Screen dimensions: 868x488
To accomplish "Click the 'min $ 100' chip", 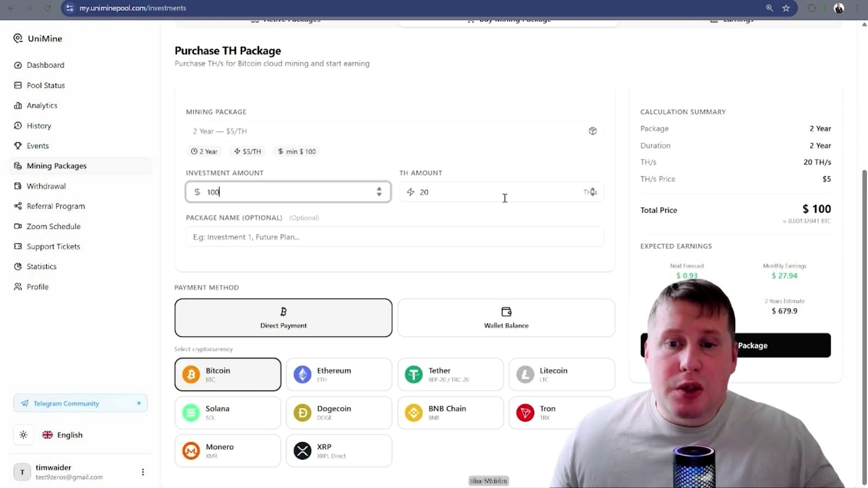I will [297, 151].
